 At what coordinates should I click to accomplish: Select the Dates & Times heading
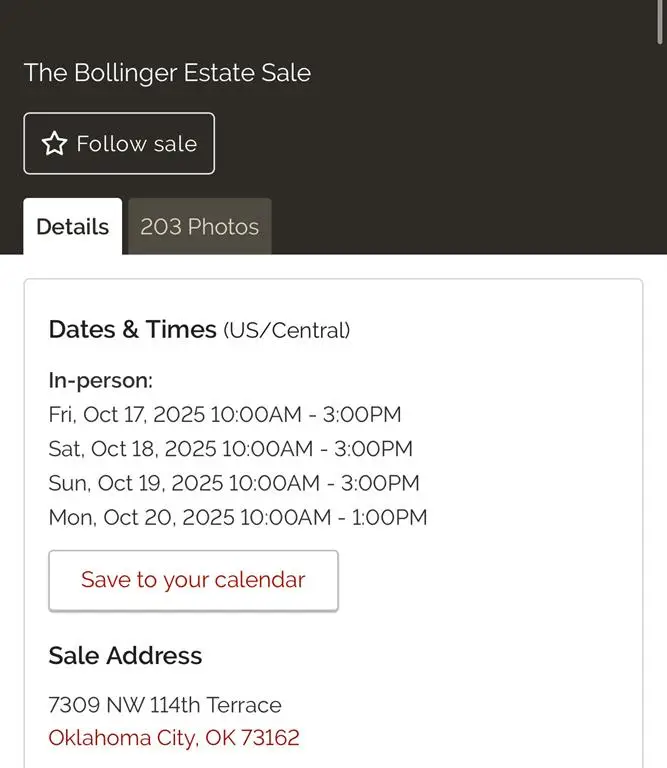tap(132, 330)
